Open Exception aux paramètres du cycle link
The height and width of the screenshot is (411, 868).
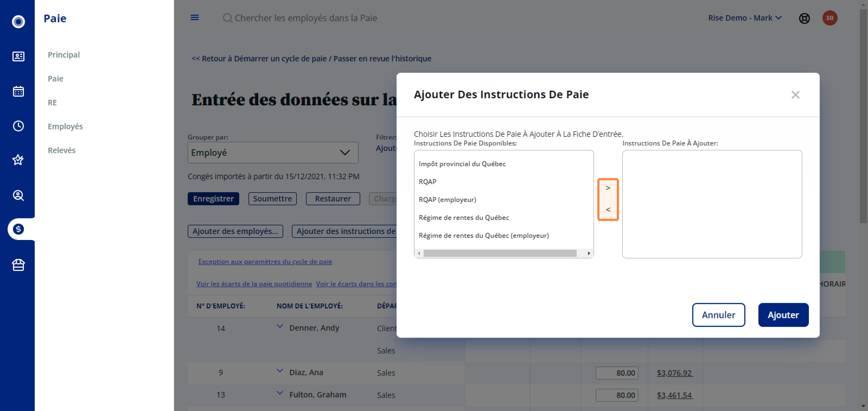265,261
